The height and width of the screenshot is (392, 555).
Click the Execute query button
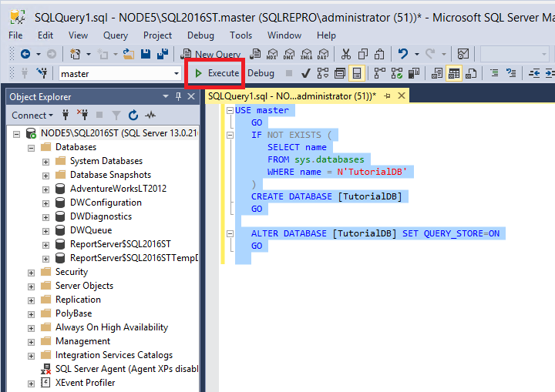pyautogui.click(x=216, y=73)
